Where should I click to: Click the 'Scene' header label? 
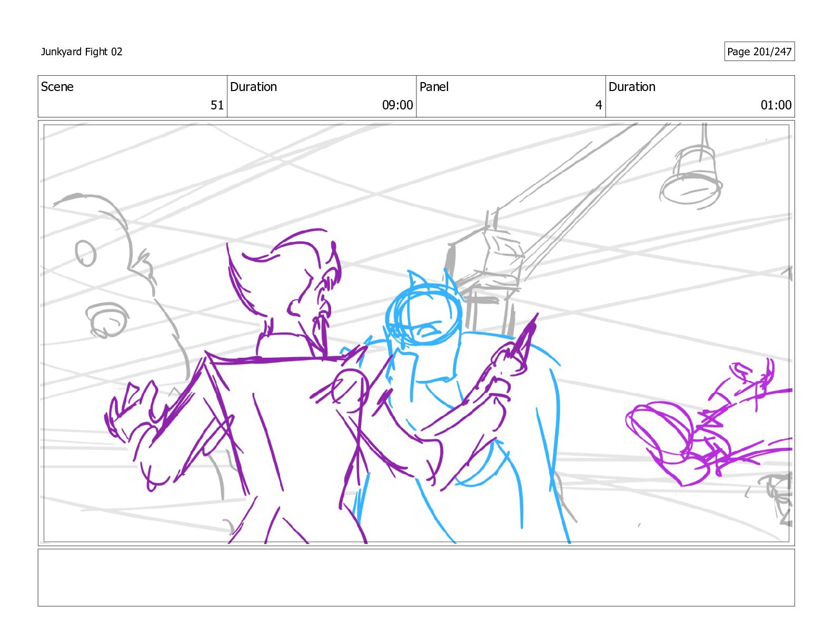(57, 87)
